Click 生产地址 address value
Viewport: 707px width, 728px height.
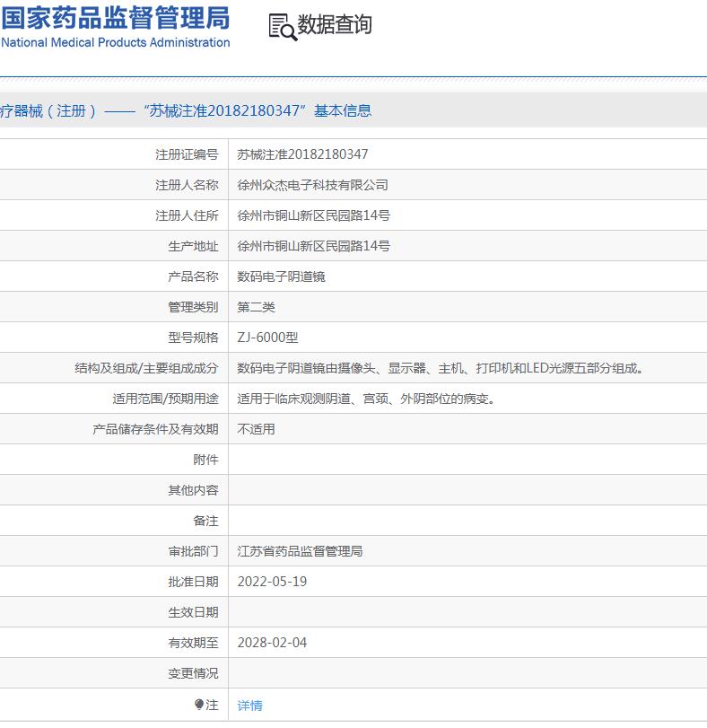coord(314,246)
